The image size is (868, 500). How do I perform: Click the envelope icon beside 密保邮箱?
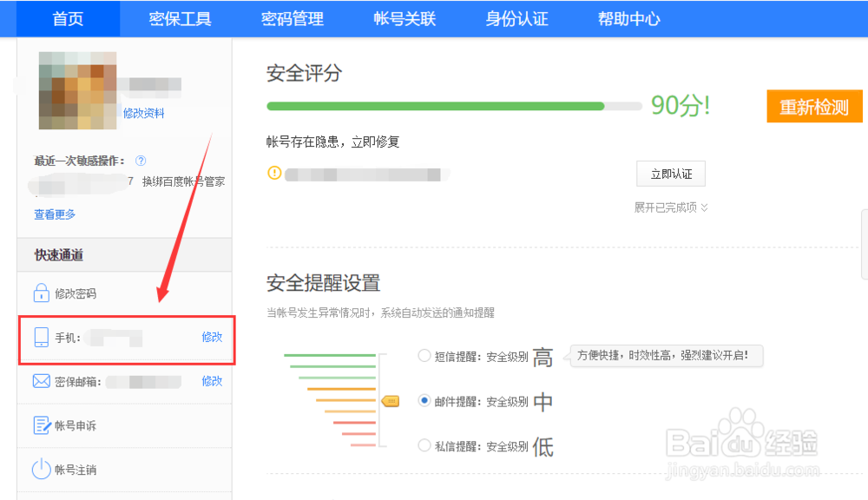(x=41, y=381)
